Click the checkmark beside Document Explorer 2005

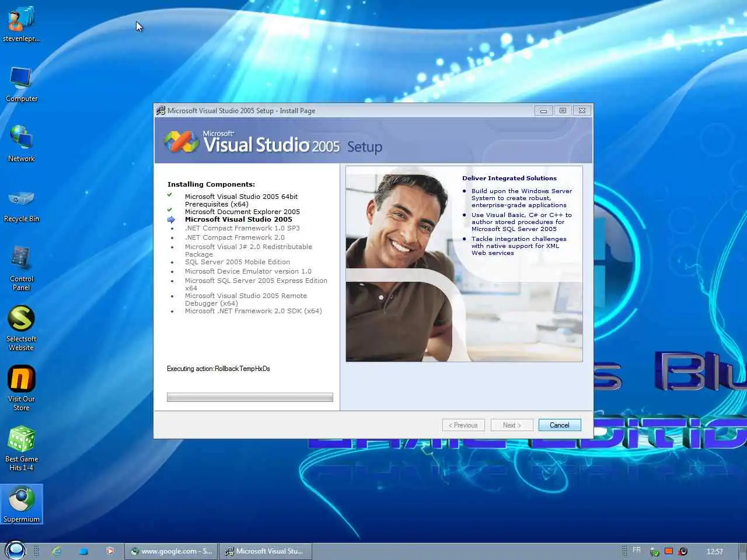(x=170, y=209)
